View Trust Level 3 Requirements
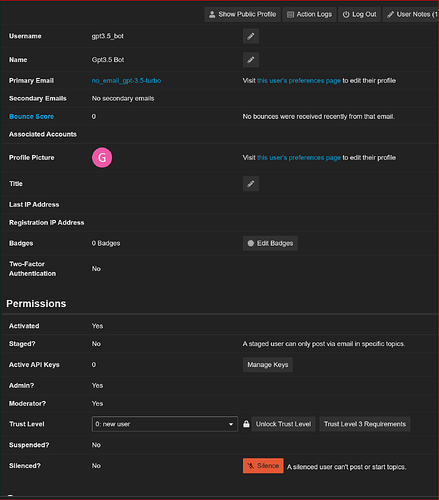Viewport: 439px width, 500px height. coord(365,424)
